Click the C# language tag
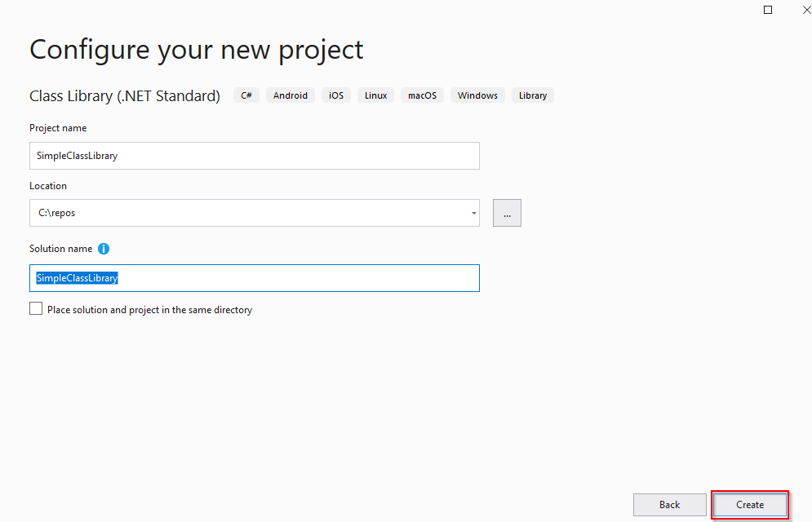Image resolution: width=812 pixels, height=522 pixels. 246,95
